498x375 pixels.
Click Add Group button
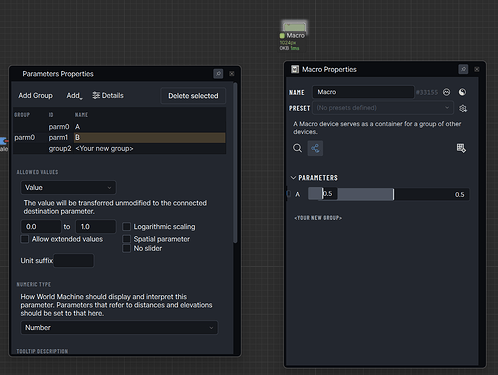point(35,96)
